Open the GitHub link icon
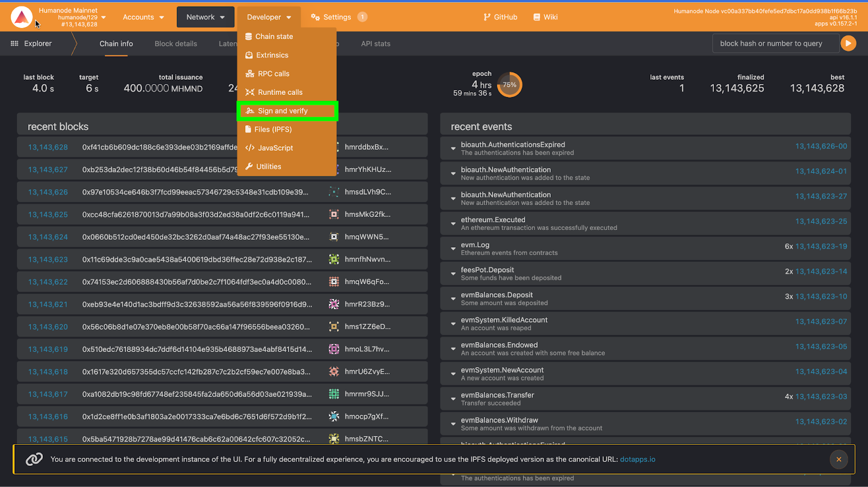Image resolution: width=868 pixels, height=487 pixels. point(487,17)
